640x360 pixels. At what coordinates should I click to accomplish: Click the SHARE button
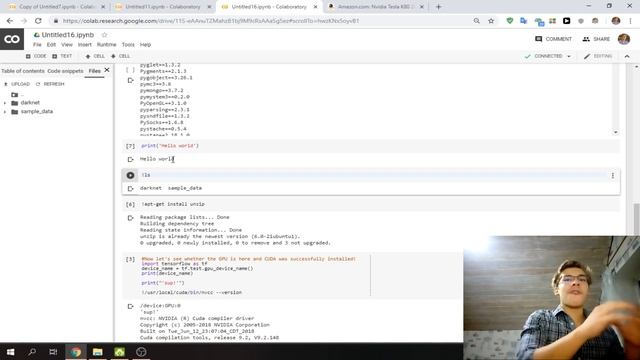click(x=596, y=39)
